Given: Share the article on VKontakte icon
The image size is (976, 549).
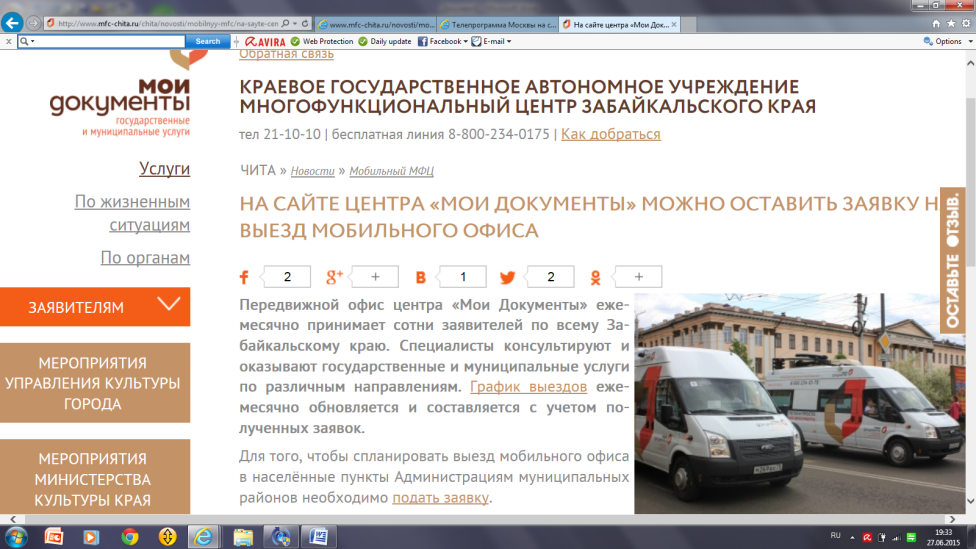Looking at the screenshot, I should [x=421, y=278].
